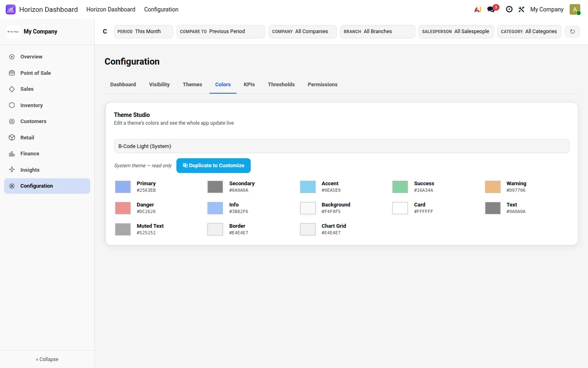Viewport: 588px width, 368px height.
Task: Select the Colors tab
Action: tap(223, 85)
